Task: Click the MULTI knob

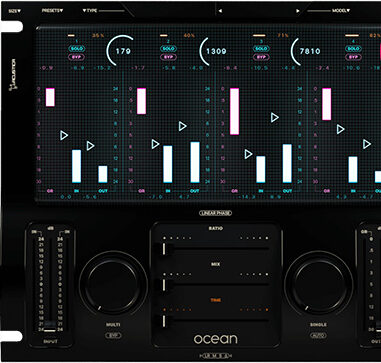Action: click(113, 285)
